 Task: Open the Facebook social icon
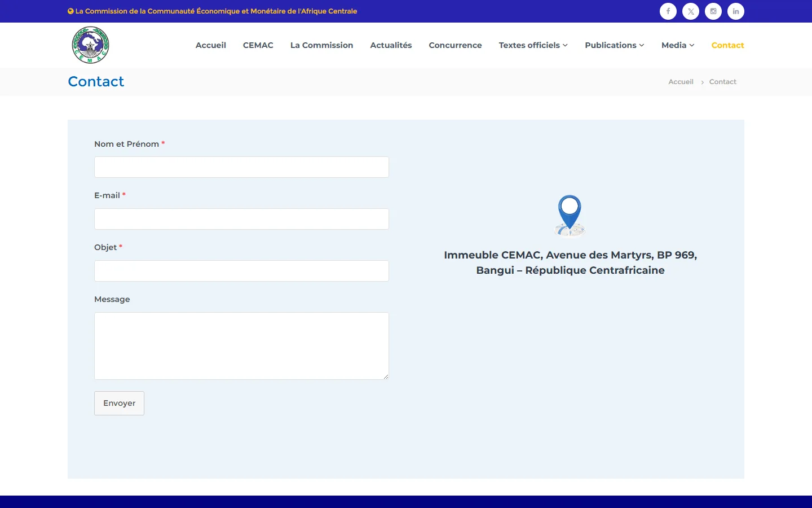(x=668, y=11)
